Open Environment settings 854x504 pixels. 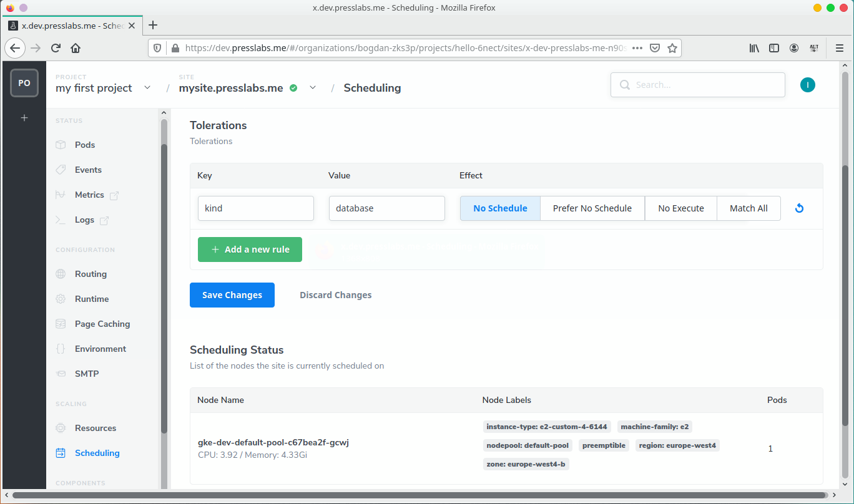tap(101, 349)
